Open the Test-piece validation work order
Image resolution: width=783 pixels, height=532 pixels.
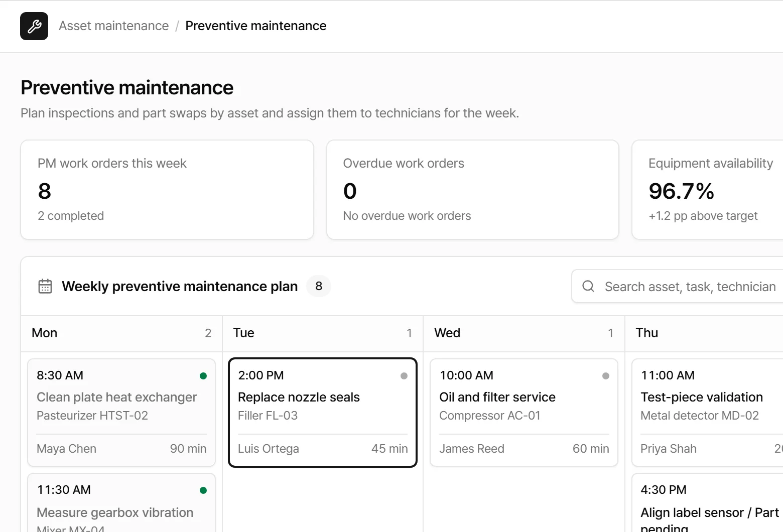point(707,413)
